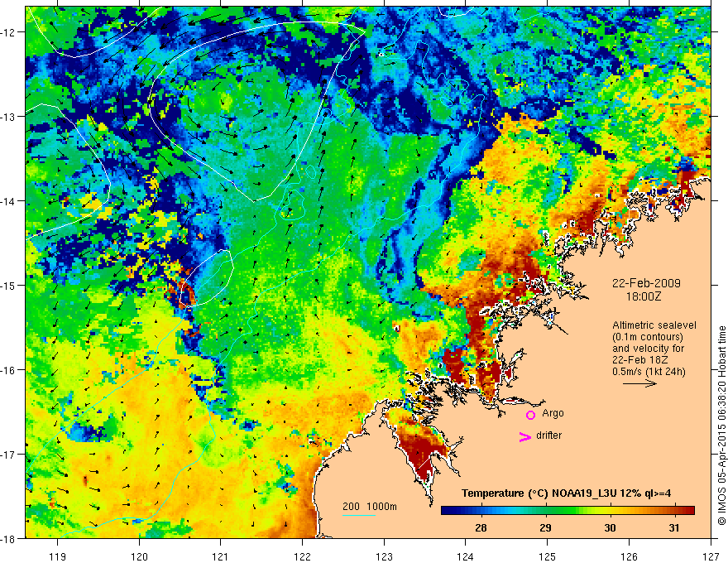Click latitude axis label "-17"
Screen dimensions: 728x563
click(9, 455)
